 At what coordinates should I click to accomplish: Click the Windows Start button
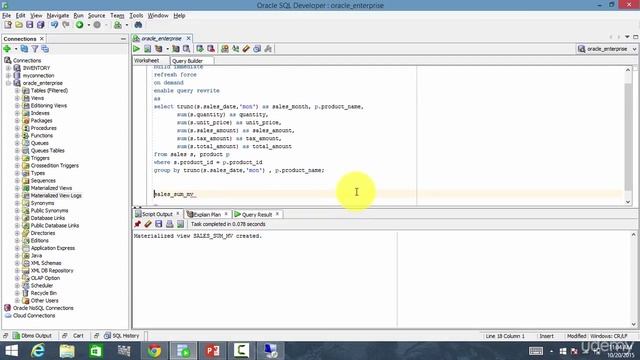tap(11, 351)
